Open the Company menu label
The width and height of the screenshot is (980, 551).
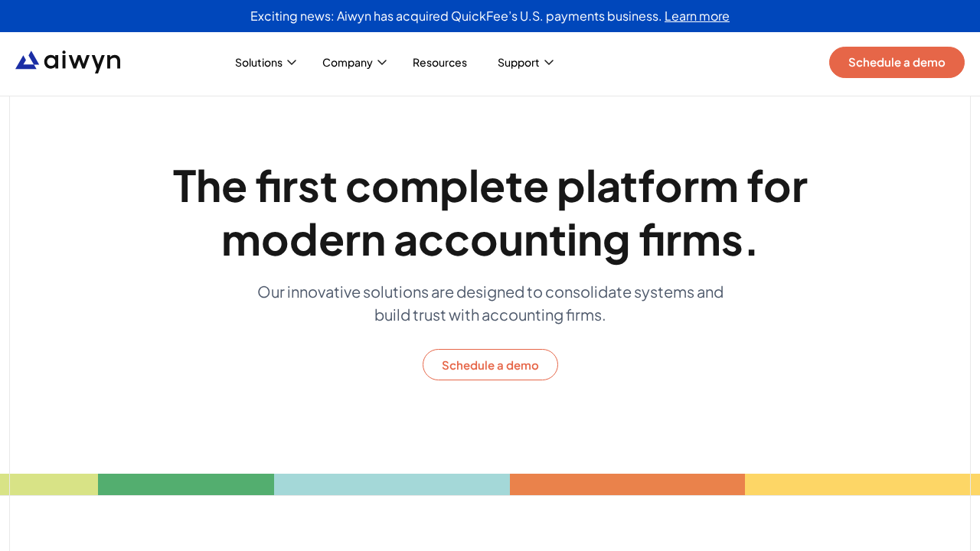coord(348,63)
